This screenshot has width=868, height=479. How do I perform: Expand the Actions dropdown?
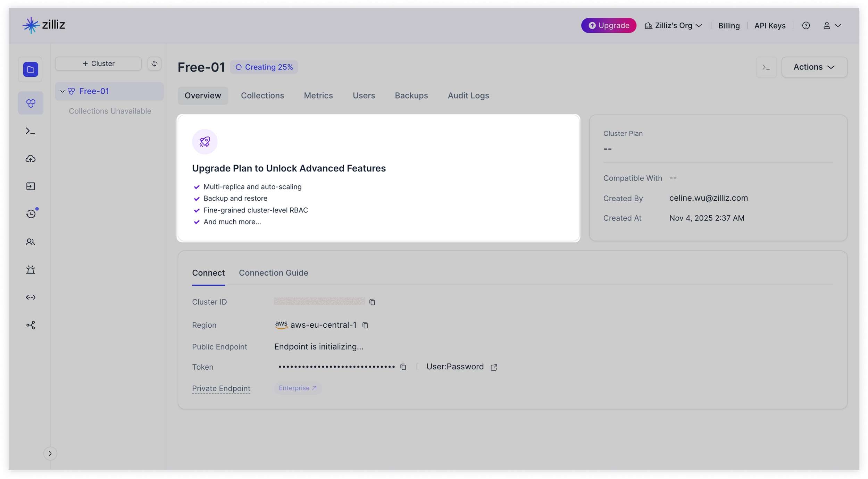coord(814,67)
